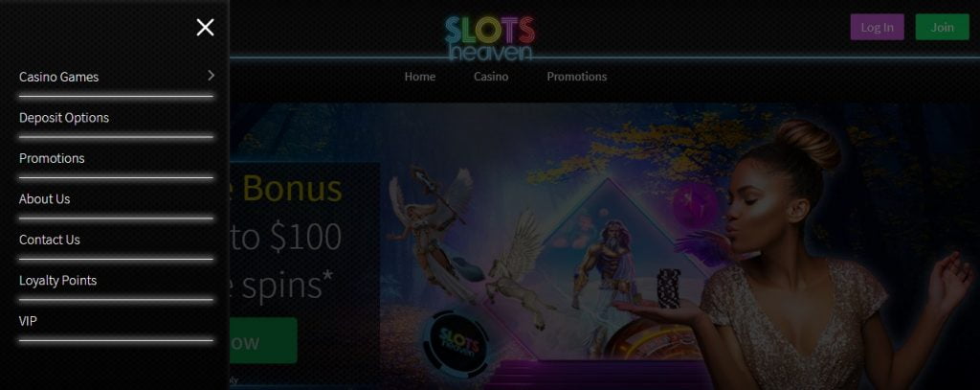
Task: Close the side menu with X icon
Action: [205, 27]
